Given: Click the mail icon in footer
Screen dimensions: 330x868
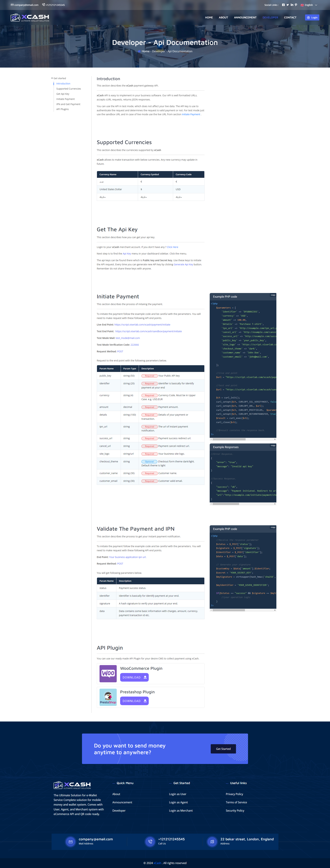Looking at the screenshot, I should (x=70, y=841).
